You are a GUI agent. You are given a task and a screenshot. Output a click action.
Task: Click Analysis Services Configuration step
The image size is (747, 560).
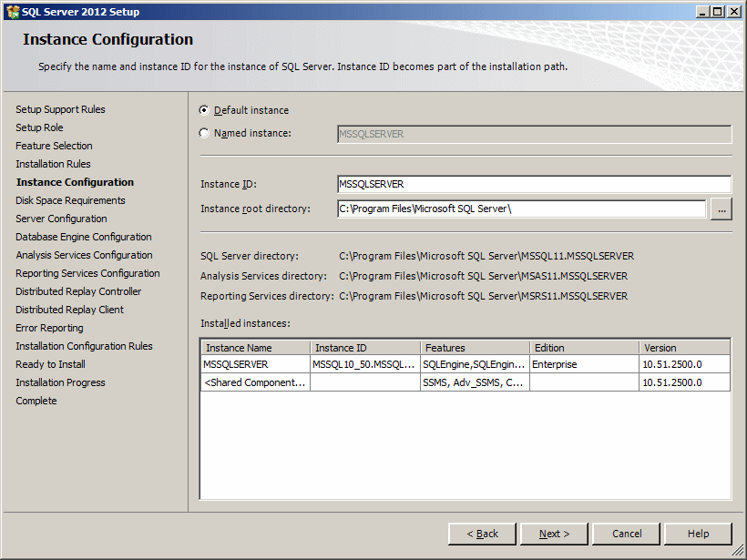[x=84, y=255]
